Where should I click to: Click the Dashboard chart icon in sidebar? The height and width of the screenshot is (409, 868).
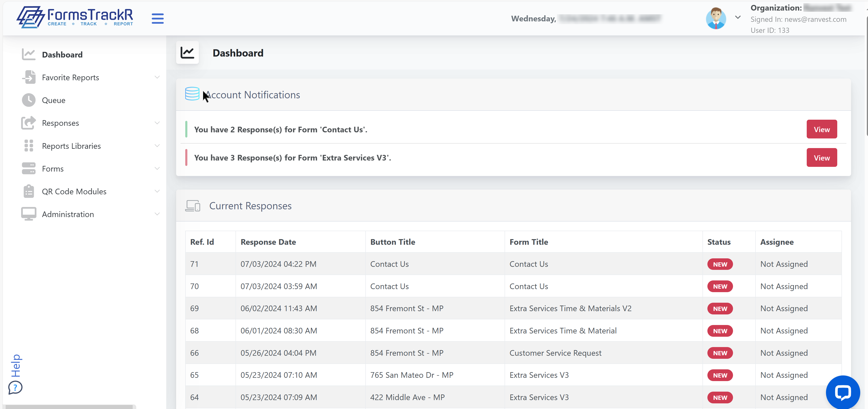click(x=29, y=54)
